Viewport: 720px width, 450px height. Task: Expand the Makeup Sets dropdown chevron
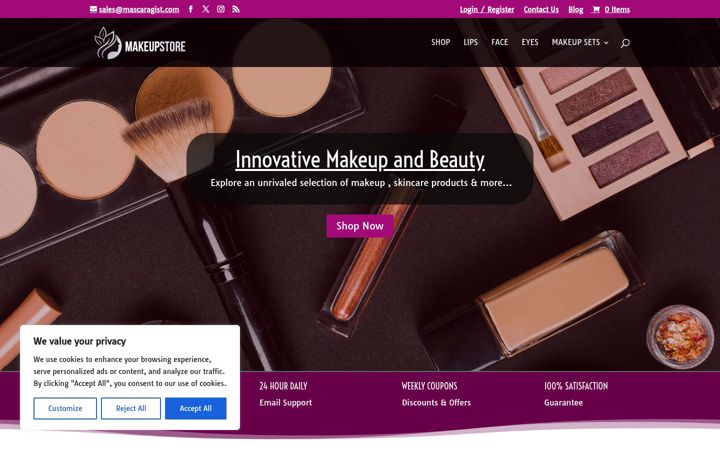606,43
